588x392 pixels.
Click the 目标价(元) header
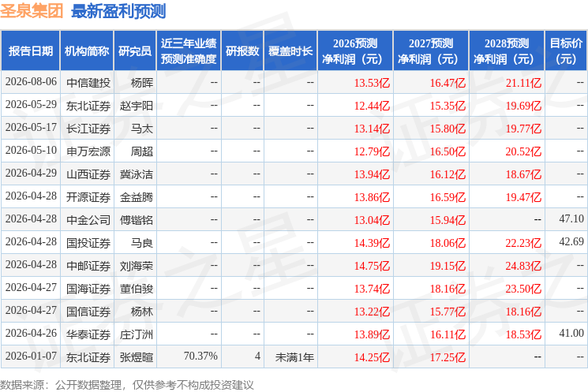[566, 51]
